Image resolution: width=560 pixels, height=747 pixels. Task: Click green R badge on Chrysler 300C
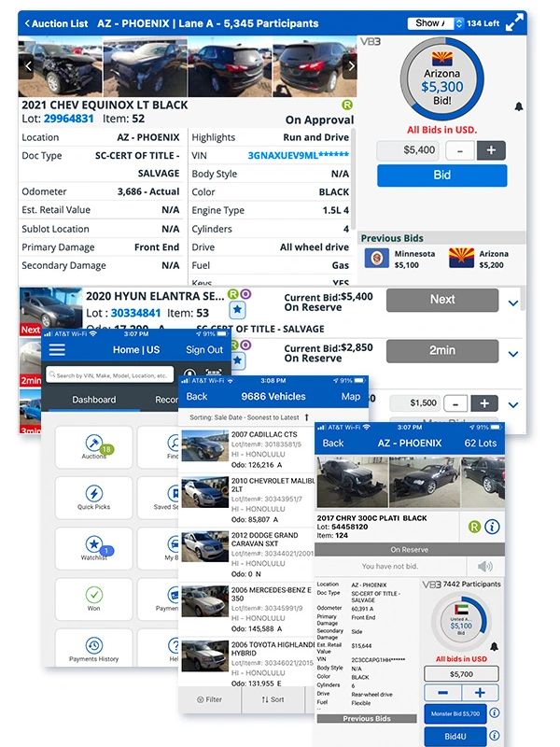[x=474, y=527]
